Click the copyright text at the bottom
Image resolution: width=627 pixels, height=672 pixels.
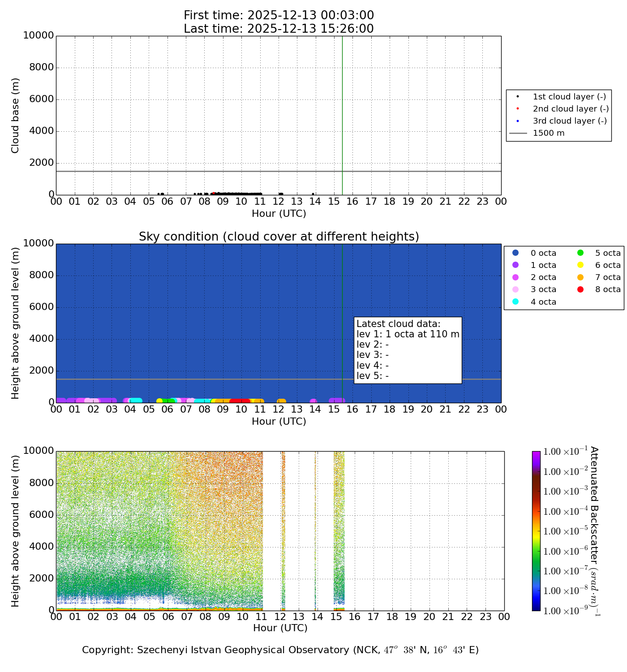pyautogui.click(x=280, y=650)
